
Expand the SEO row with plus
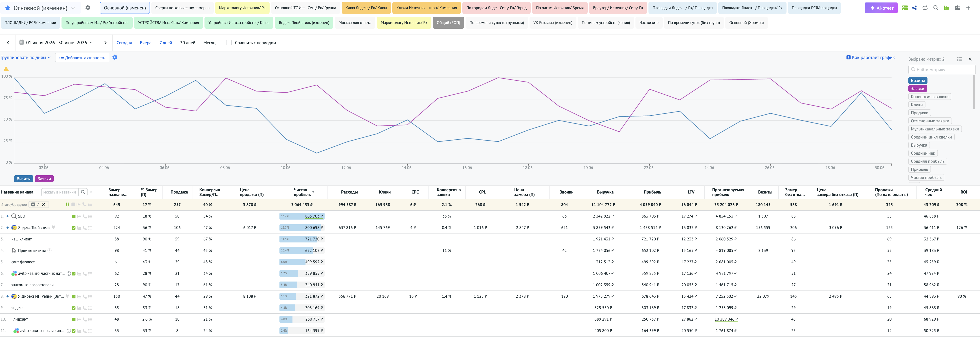point(8,216)
